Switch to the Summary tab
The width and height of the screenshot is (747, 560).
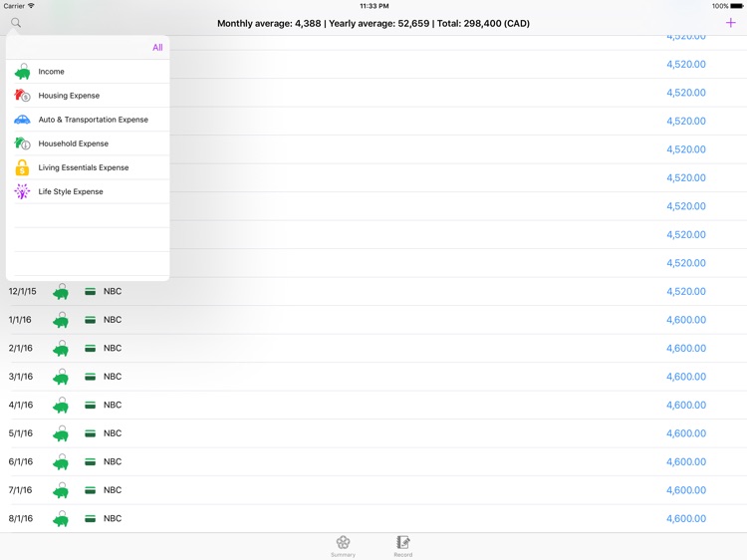coord(343,546)
